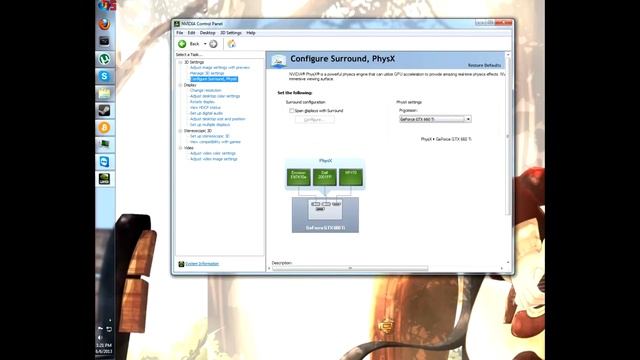Select Set up digital audio task

point(206,113)
